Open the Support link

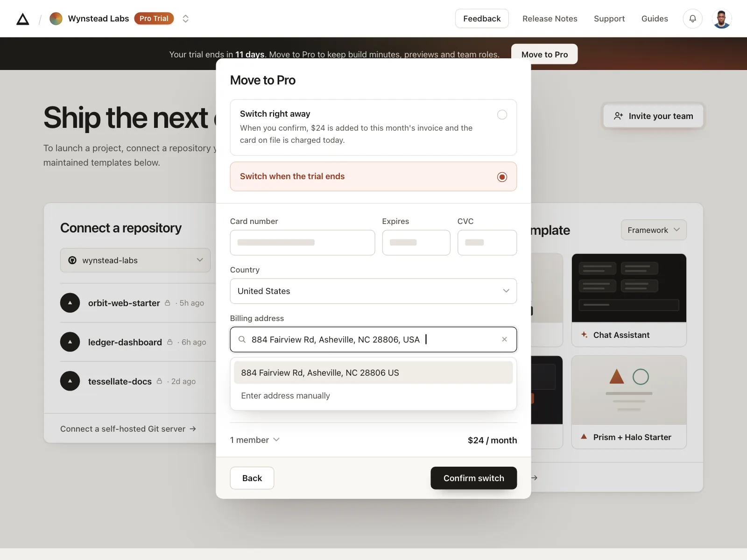click(609, 19)
